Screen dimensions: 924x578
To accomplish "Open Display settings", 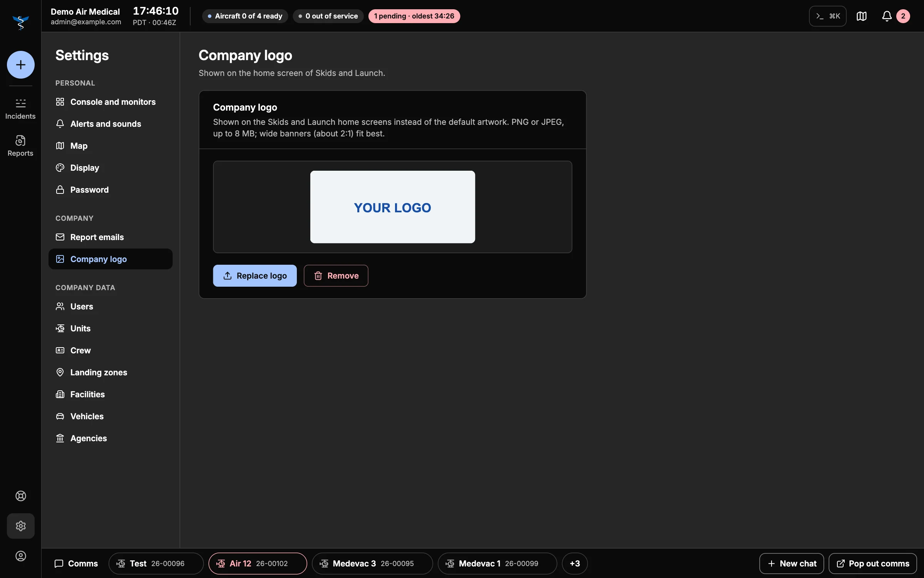I will 110,168.
